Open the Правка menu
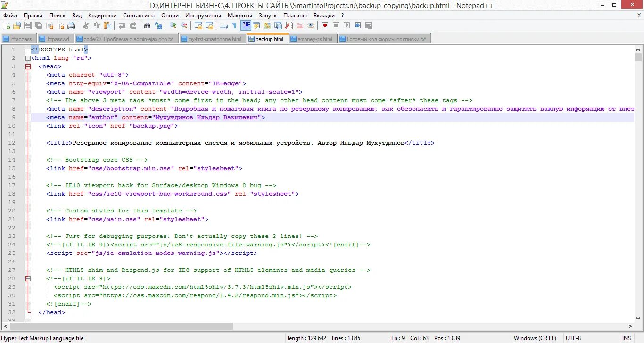 click(x=33, y=15)
